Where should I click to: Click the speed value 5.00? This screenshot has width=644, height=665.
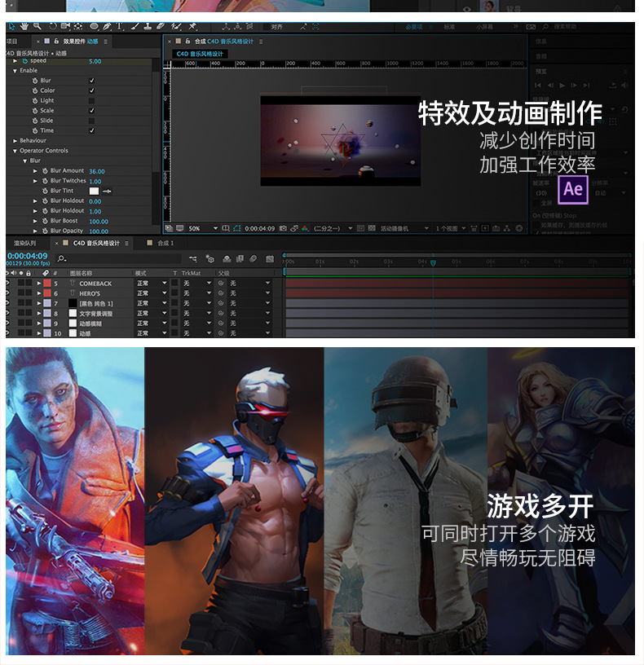coord(95,61)
